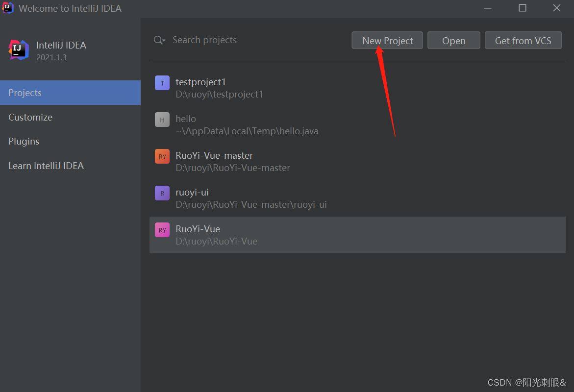Maximize the Welcome window

523,8
